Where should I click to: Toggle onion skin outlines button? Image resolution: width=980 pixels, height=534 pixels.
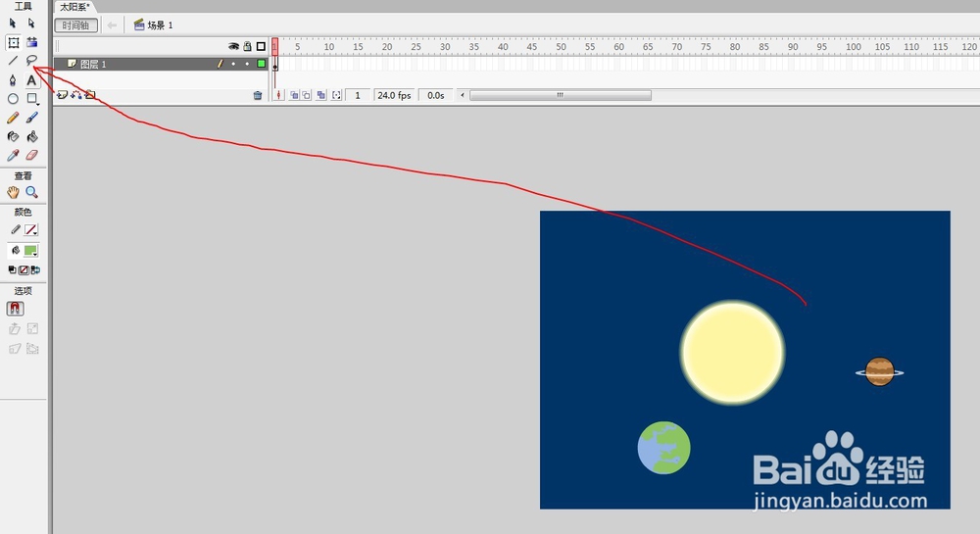[306, 95]
